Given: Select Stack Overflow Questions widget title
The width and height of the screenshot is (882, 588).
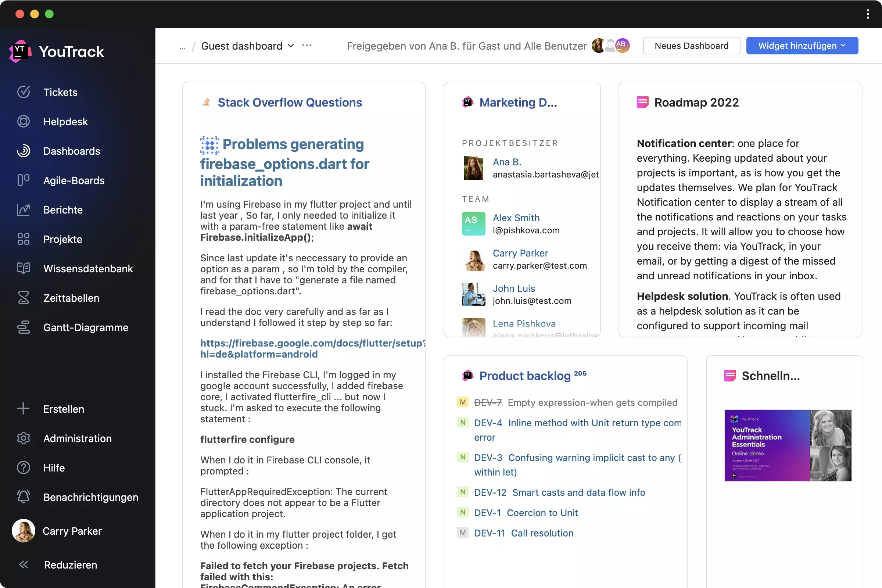Looking at the screenshot, I should (290, 103).
